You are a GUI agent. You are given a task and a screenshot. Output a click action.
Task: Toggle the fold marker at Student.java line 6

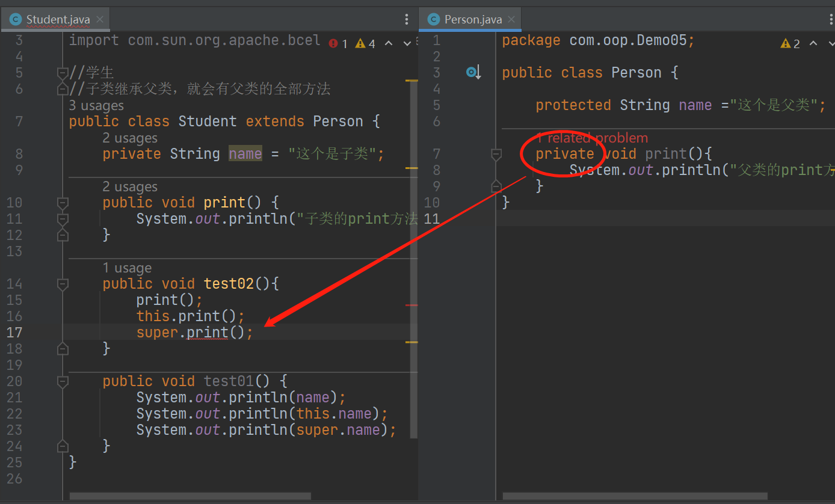63,89
